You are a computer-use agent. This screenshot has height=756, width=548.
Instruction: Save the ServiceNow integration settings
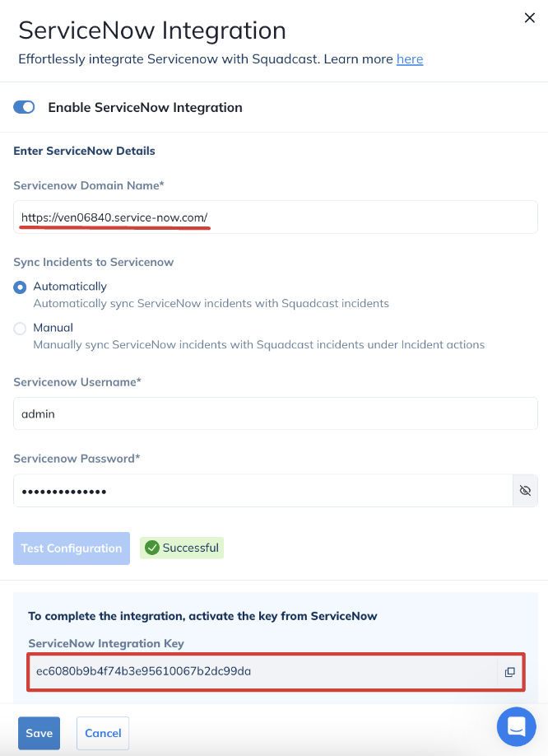39,733
